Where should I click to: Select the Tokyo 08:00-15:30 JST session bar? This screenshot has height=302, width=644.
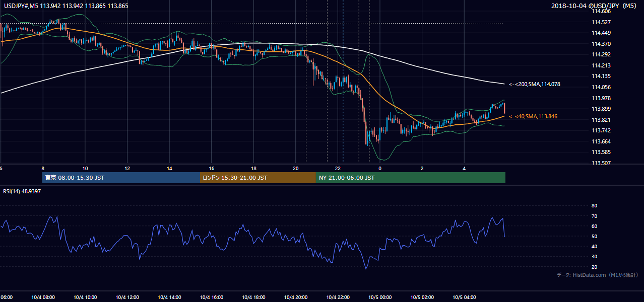(121, 178)
